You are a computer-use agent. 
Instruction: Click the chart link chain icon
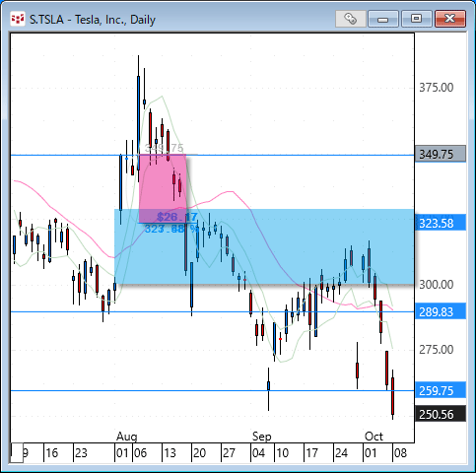pos(351,19)
